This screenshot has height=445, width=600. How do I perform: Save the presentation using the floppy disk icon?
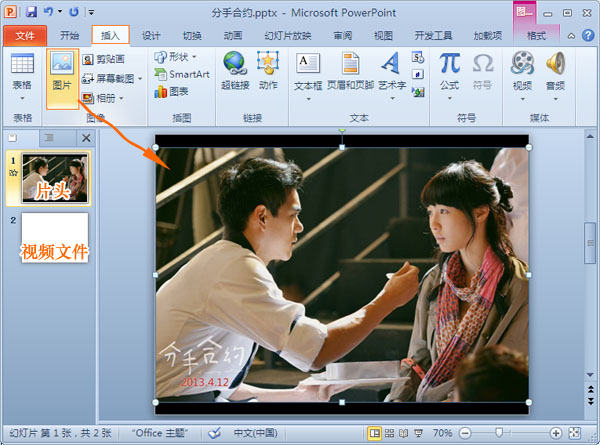[x=31, y=12]
